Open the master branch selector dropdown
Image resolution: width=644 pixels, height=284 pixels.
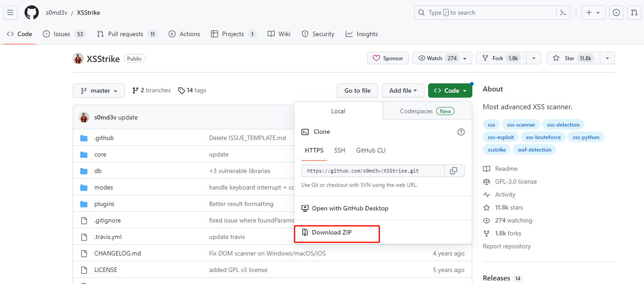coord(99,91)
